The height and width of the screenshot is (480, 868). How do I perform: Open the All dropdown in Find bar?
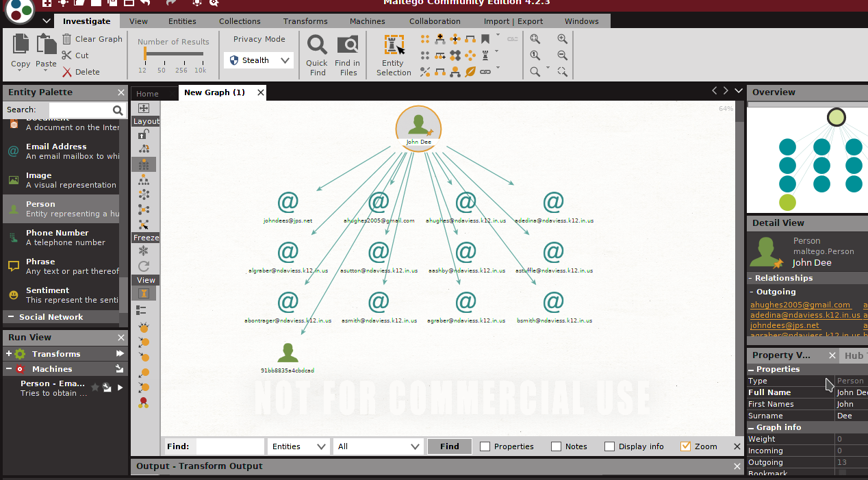click(x=378, y=446)
